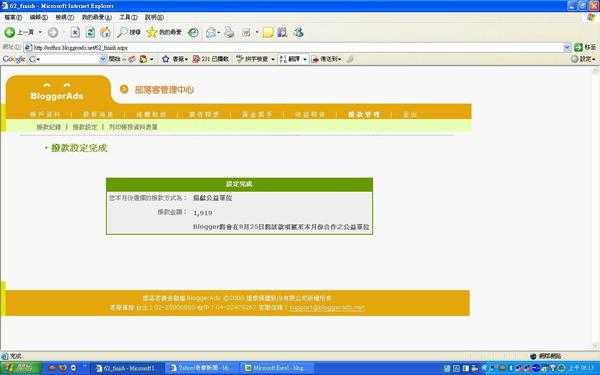Expand the Mail button dropdown arrow
This screenshot has width=600, height=375.
[x=218, y=33]
